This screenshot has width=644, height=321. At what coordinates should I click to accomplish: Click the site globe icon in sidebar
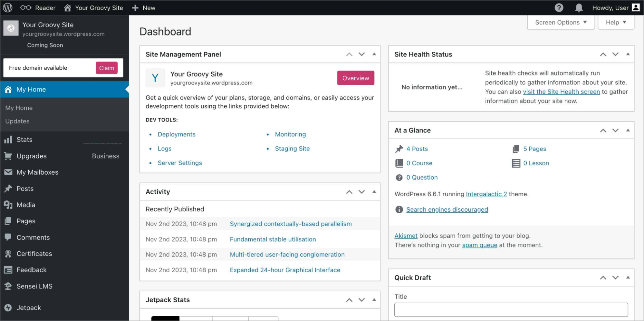click(11, 28)
